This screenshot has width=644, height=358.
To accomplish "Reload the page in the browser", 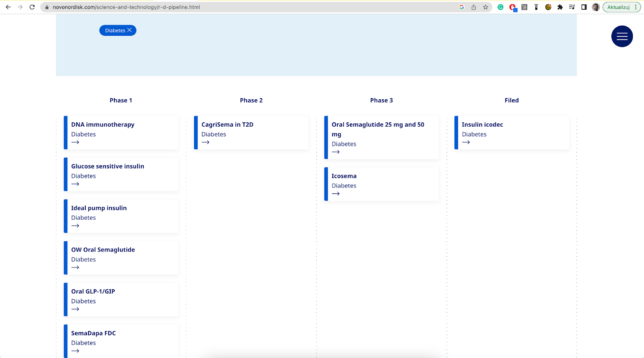I will tap(32, 7).
